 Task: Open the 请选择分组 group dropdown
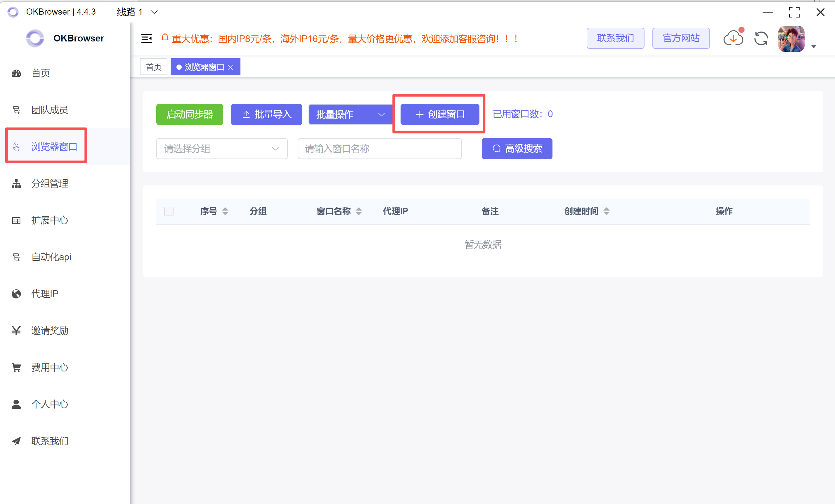(x=222, y=149)
